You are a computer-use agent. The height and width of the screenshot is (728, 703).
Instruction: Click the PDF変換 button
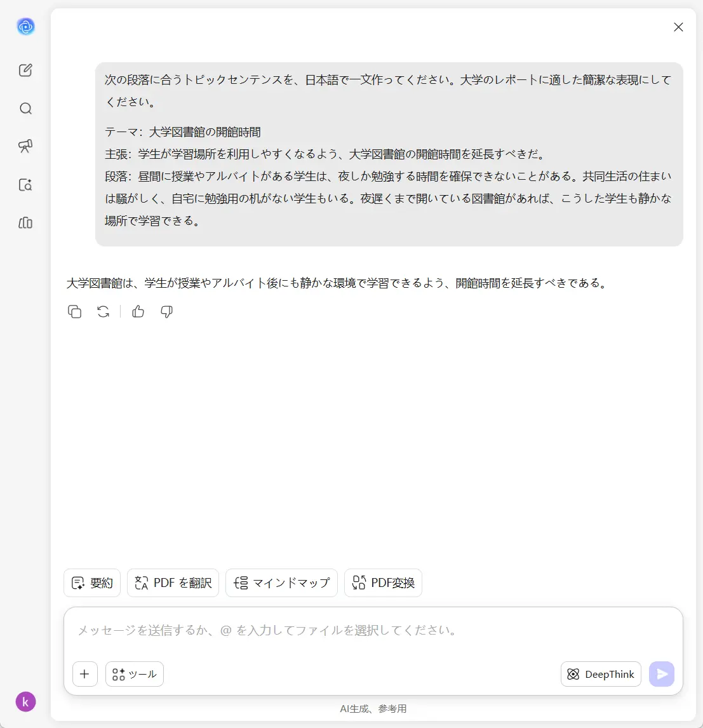pyautogui.click(x=384, y=583)
